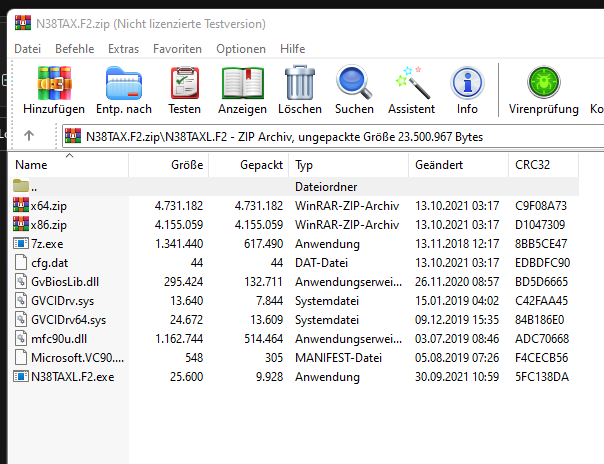
Task: Open the Hilfe menu
Action: (x=292, y=49)
